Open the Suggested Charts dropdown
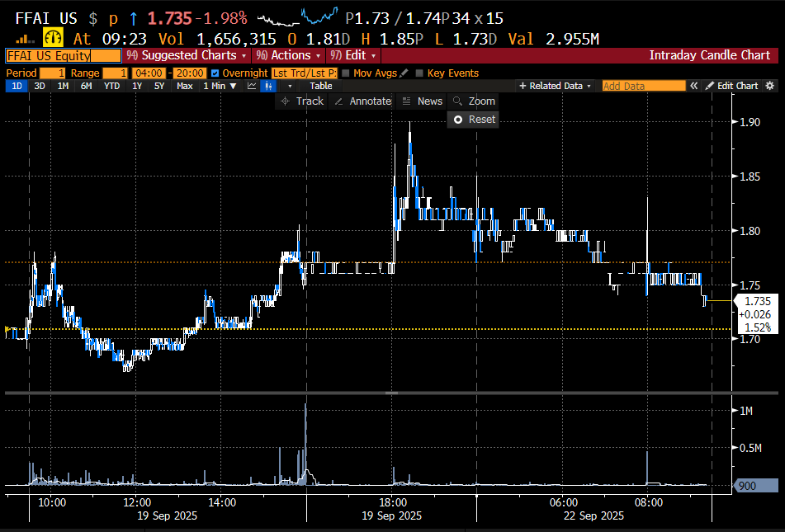Viewport: 785px width, 532px height. [x=187, y=55]
